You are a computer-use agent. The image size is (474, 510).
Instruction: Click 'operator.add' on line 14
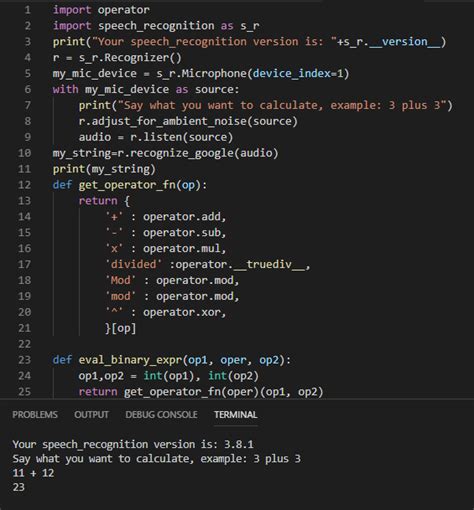point(182,217)
